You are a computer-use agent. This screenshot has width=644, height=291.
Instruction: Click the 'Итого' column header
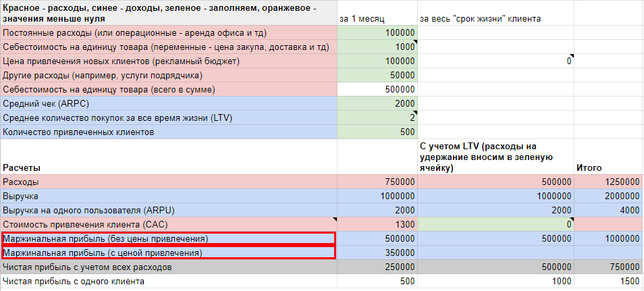[608, 157]
